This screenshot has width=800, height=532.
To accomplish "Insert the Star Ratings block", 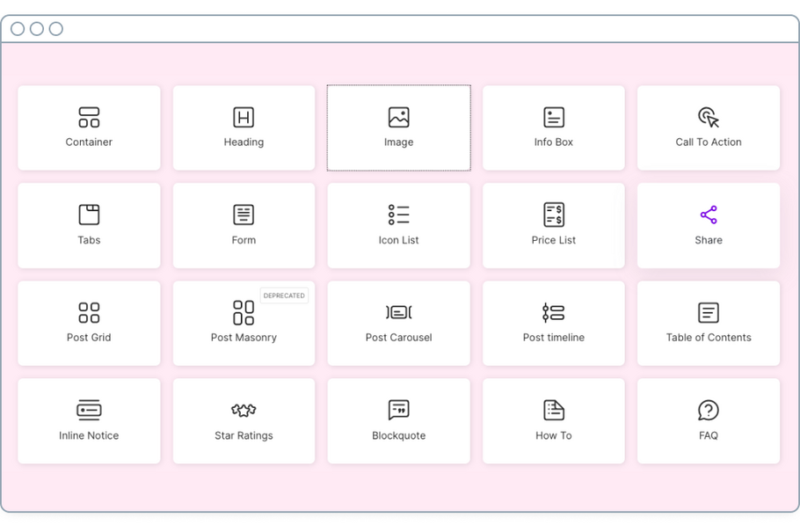I will (244, 420).
